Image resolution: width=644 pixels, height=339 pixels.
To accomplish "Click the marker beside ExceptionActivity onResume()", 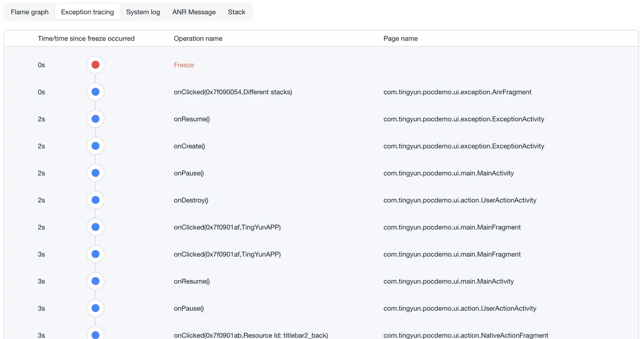I will [x=95, y=119].
